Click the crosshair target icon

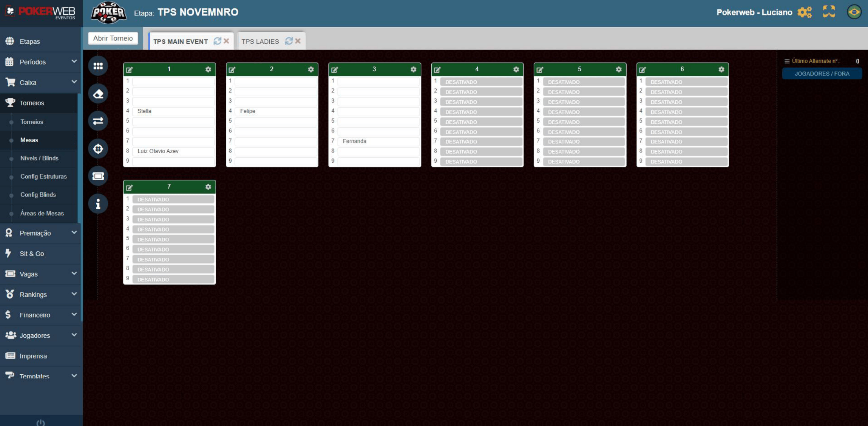(x=98, y=149)
